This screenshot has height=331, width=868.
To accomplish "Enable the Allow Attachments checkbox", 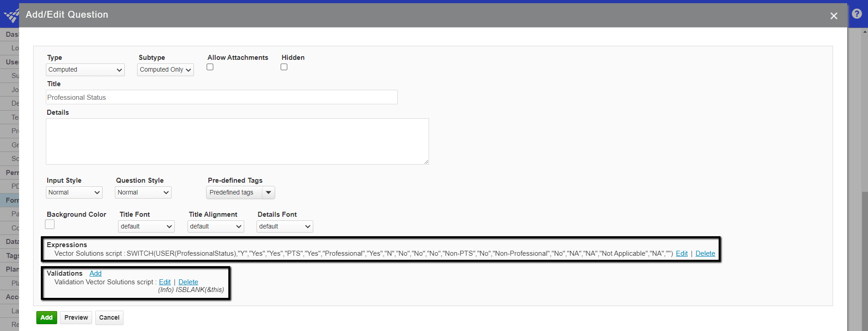I will click(210, 67).
